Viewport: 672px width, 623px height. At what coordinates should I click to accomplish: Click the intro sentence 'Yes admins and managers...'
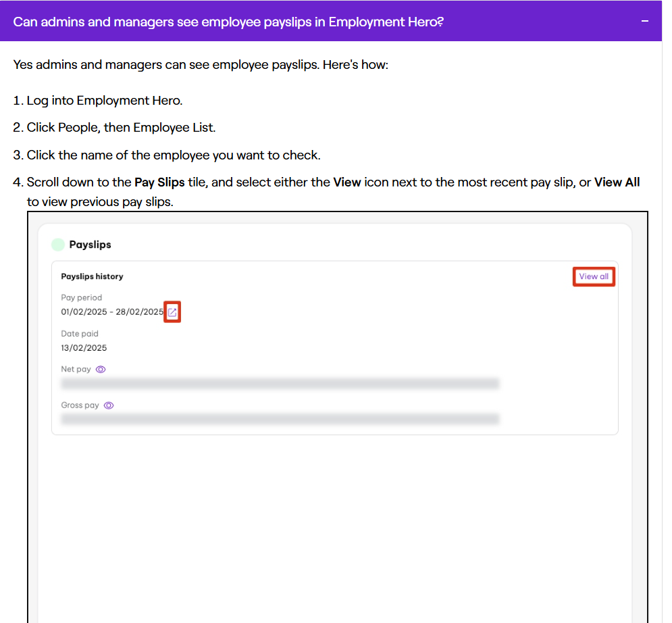tap(201, 65)
